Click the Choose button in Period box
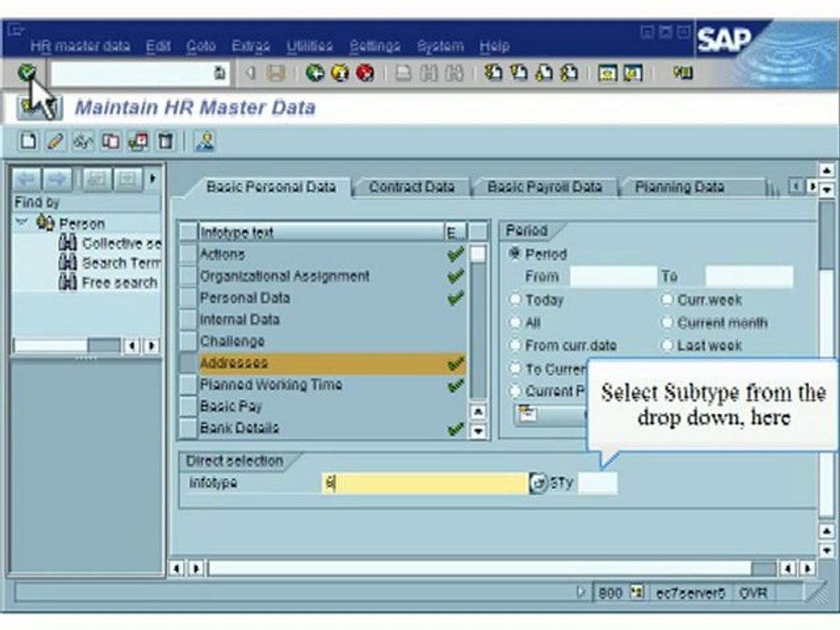840x630 pixels. pyautogui.click(x=550, y=414)
